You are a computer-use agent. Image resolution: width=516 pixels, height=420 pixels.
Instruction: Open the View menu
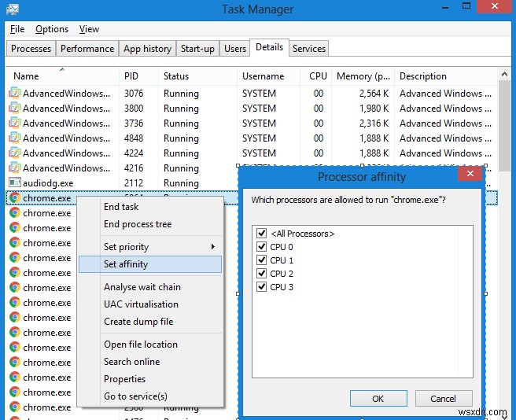point(89,29)
